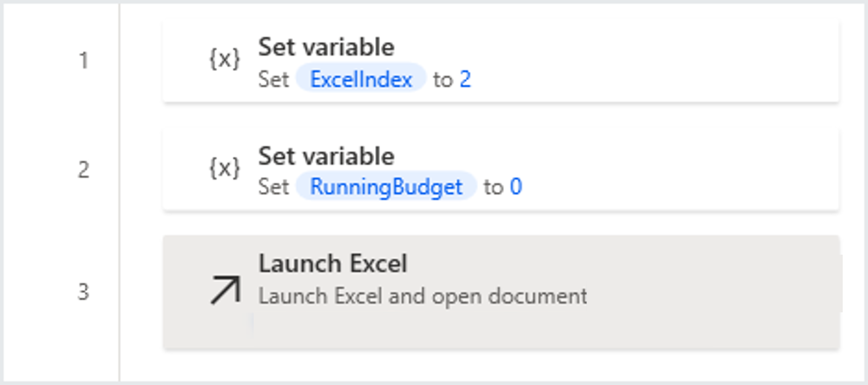This screenshot has height=385, width=868.
Task: Click the bold Set variable title in action 1
Action: [x=327, y=47]
